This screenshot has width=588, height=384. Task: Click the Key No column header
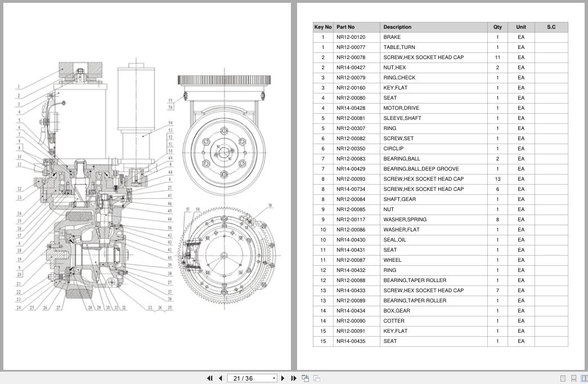coord(323,27)
